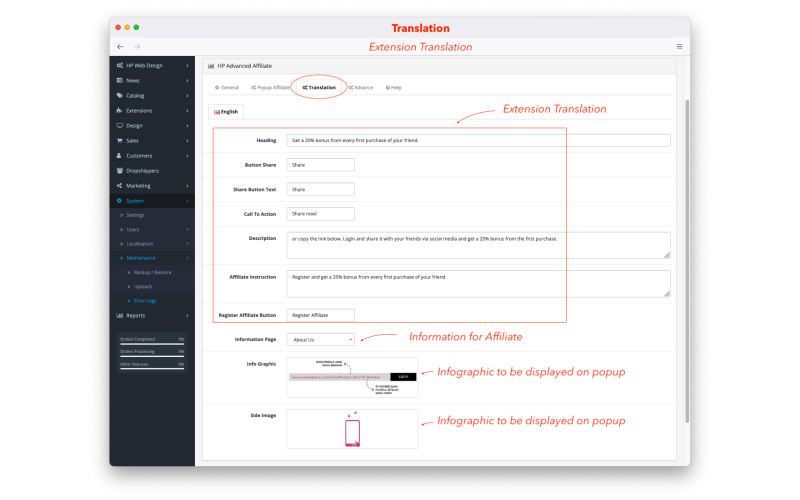The width and height of the screenshot is (800, 500).
Task: Click the Info Graphic image thumbnail
Action: click(353, 378)
